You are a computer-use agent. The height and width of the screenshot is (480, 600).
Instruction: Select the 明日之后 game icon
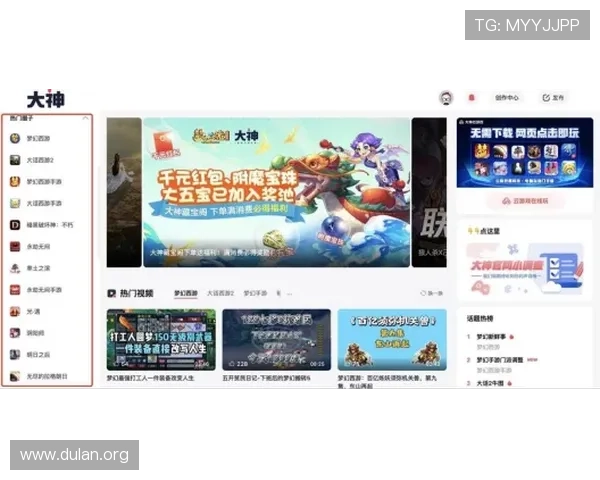click(15, 354)
